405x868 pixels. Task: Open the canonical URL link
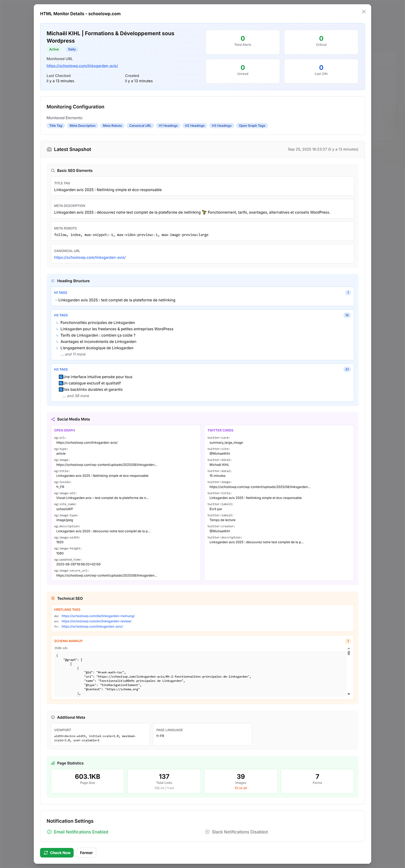(x=90, y=257)
